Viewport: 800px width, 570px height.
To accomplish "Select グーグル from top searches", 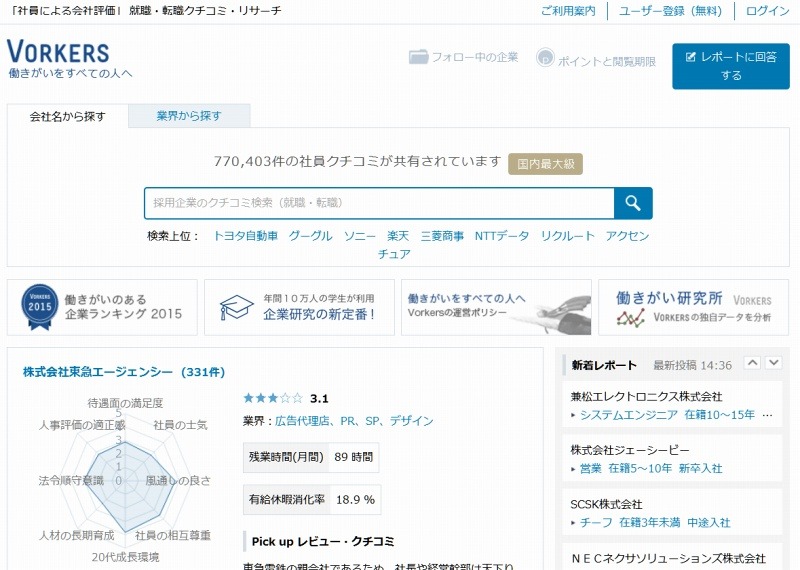I will click(x=310, y=236).
